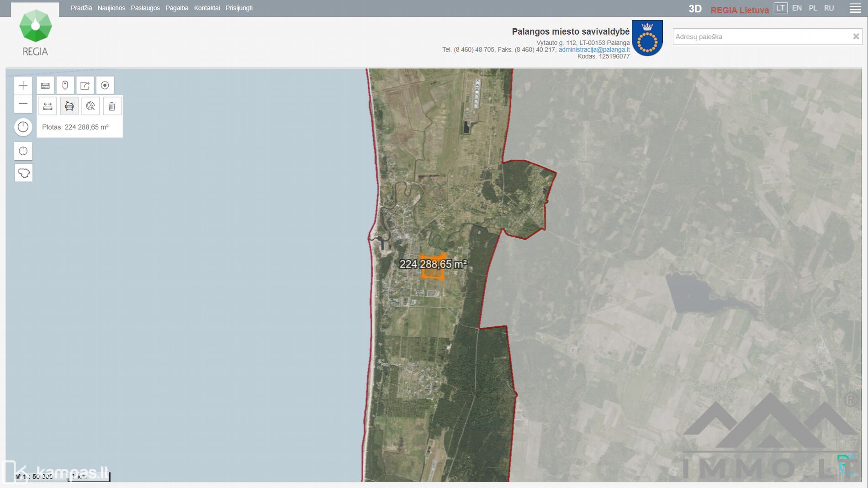The image size is (868, 488).
Task: Go to Naujienos in top navigation
Action: pyautogui.click(x=111, y=8)
